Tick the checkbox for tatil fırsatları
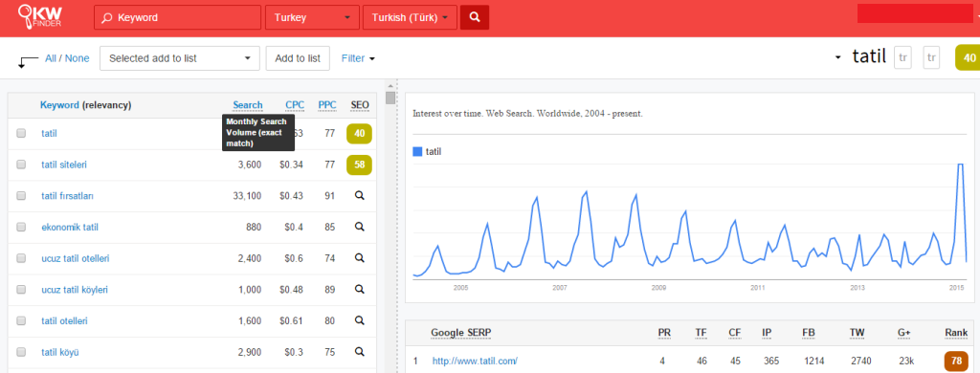Screen dimensions: 980x373 coord(21,195)
